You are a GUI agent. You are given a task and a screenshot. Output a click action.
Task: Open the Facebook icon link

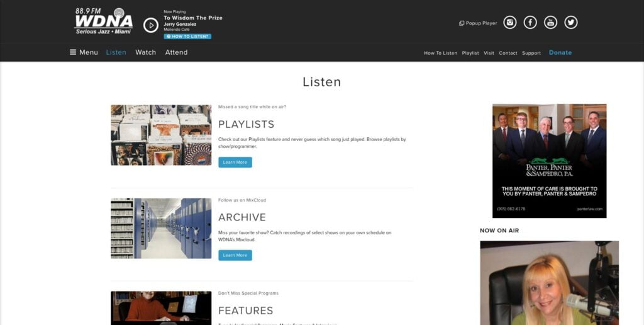pyautogui.click(x=530, y=23)
